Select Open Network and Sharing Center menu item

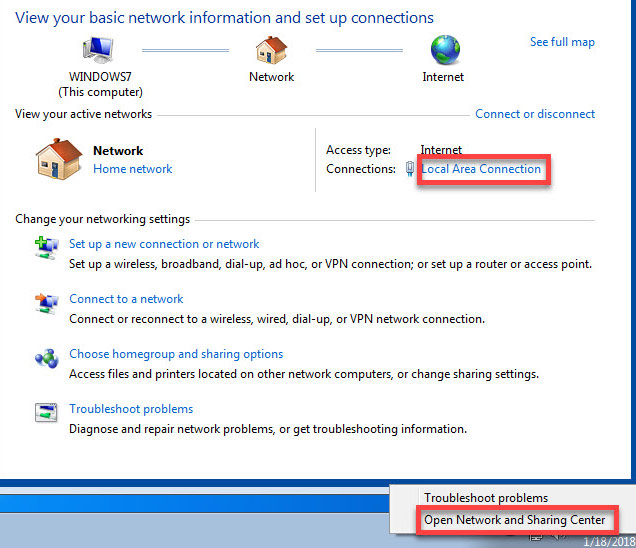[514, 520]
